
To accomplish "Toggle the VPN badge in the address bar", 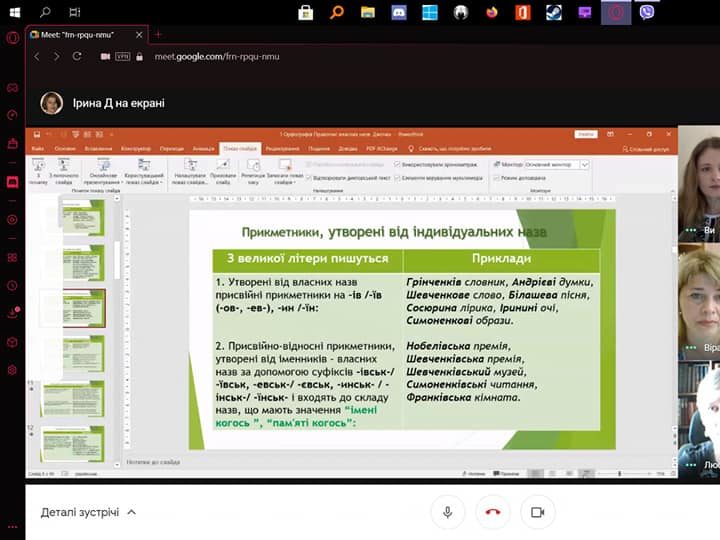I will click(124, 57).
